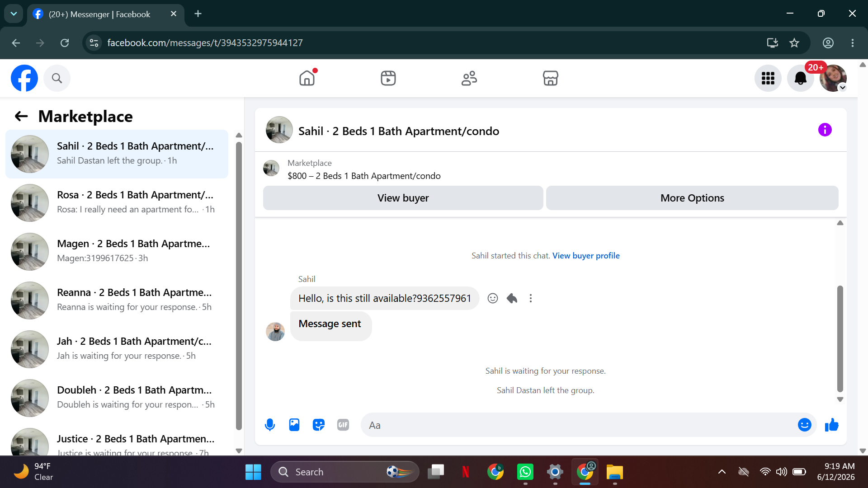Viewport: 868px width, 488px height.
Task: Click the listing thumbnail beside Marketplace label
Action: pyautogui.click(x=271, y=168)
